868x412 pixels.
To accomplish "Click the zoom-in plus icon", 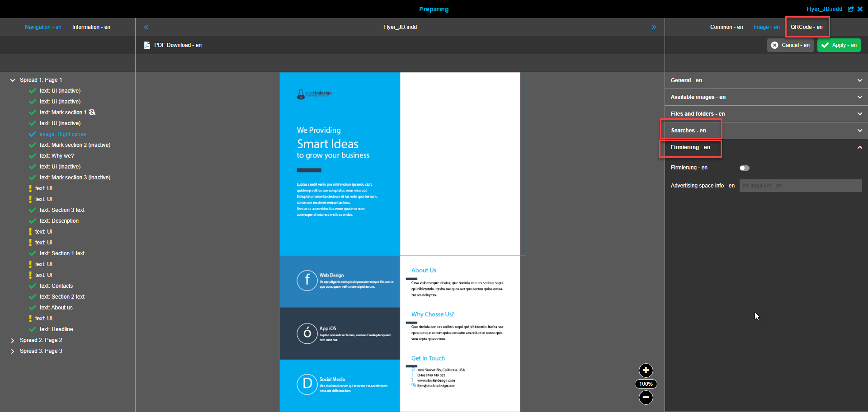I will [x=646, y=370].
